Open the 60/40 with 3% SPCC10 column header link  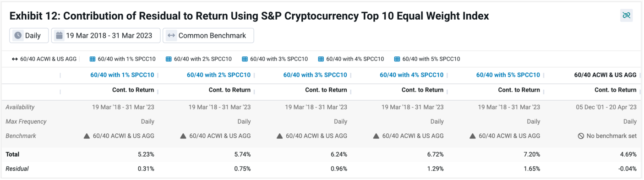(315, 75)
